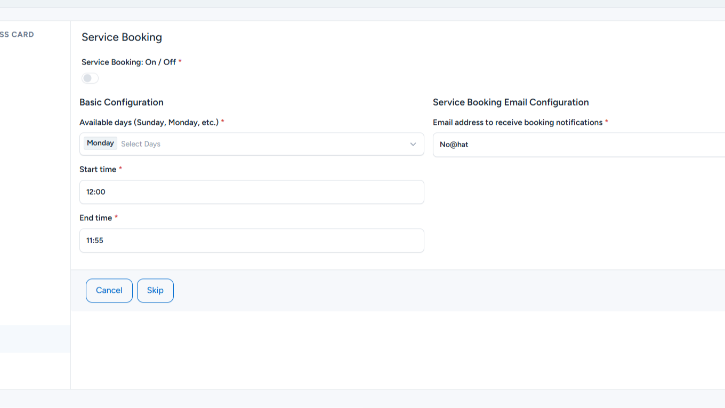Click empty footer area right of Skip
This screenshot has height=408, width=725.
click(450, 290)
